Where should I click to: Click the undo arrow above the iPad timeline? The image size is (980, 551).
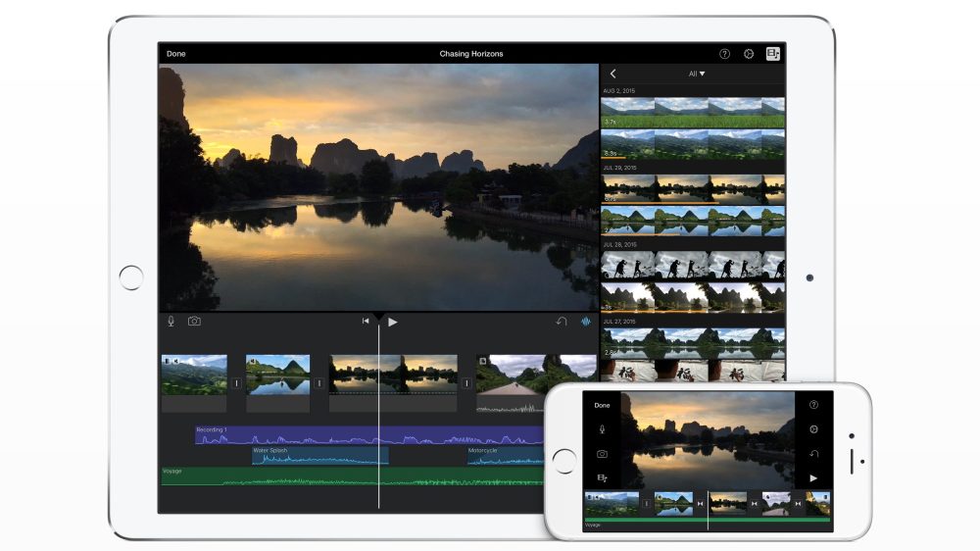(562, 321)
